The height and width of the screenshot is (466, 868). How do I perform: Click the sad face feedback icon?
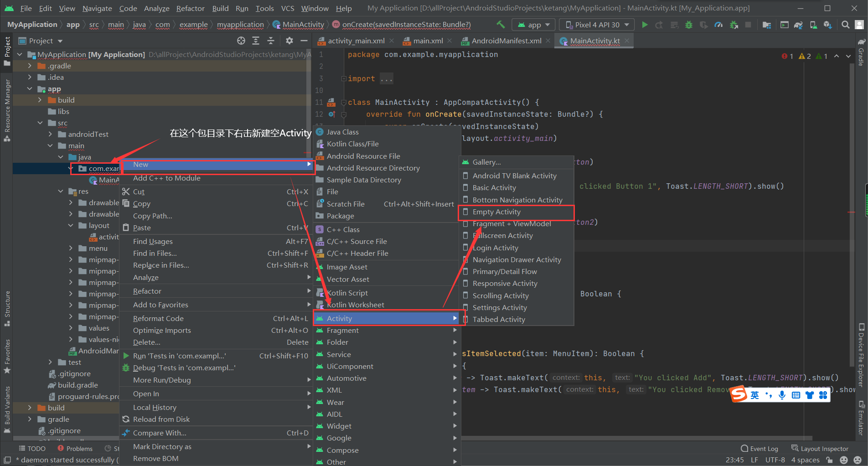858,460
